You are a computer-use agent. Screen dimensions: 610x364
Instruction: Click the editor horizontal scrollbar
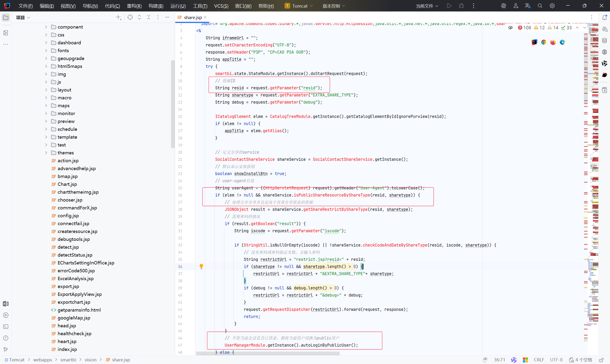click(268, 353)
